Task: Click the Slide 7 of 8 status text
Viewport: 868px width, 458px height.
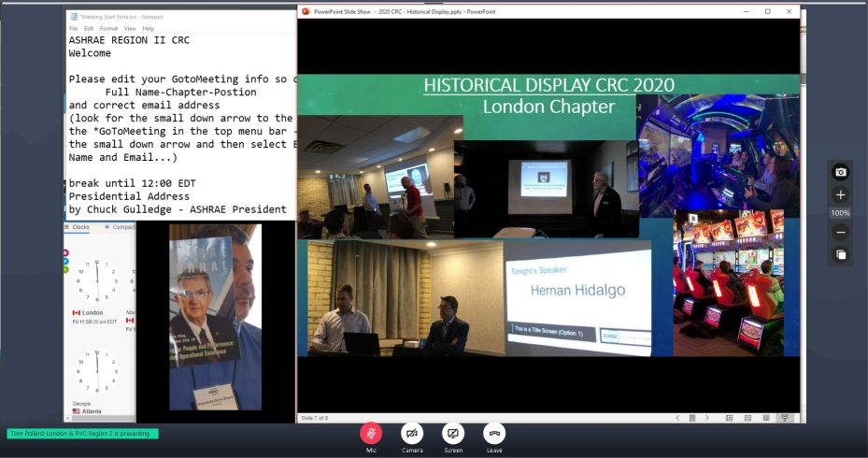Action: pyautogui.click(x=315, y=418)
